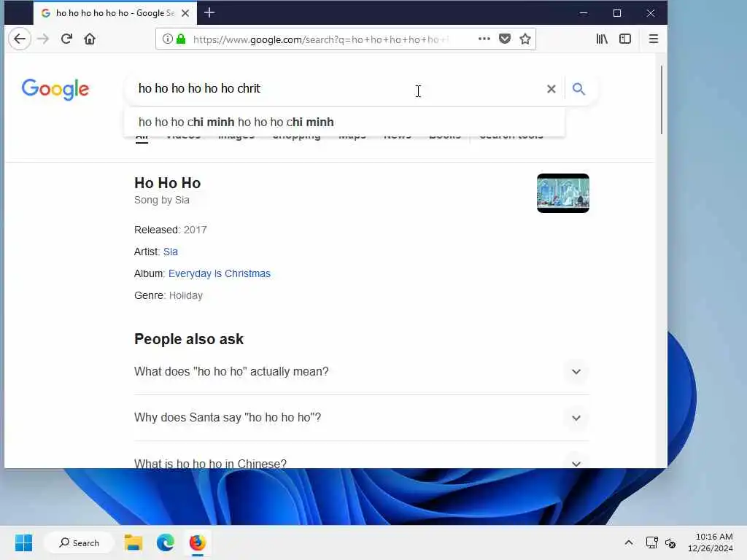This screenshot has width=747, height=560.
Task: Open the Ho Ho Ho song thumbnail
Action: tap(563, 193)
